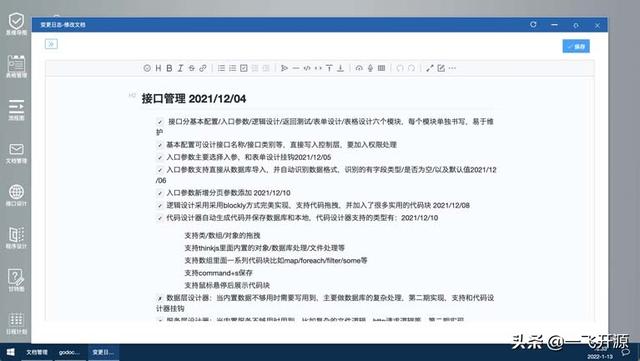The height and width of the screenshot is (361, 640).
Task: Toggle checkbox for 数据层设计器 item
Action: pyautogui.click(x=160, y=299)
